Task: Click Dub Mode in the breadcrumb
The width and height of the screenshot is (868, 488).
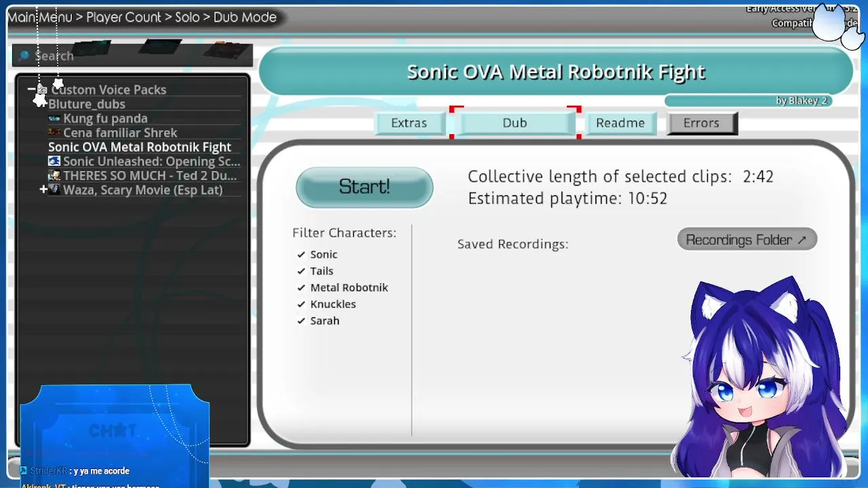Action: click(245, 18)
